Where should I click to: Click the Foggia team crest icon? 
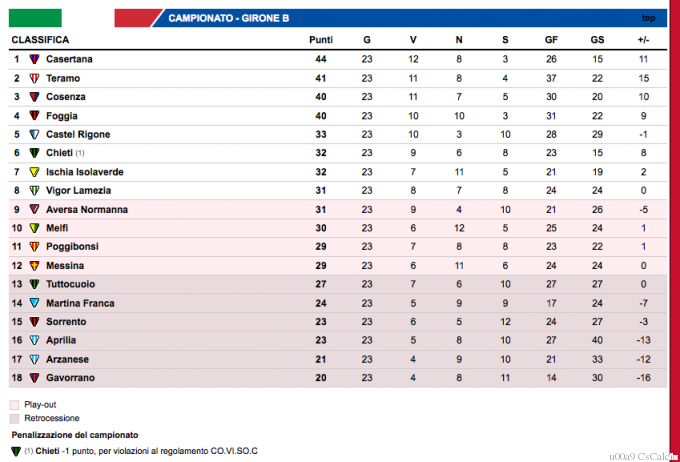35,115
